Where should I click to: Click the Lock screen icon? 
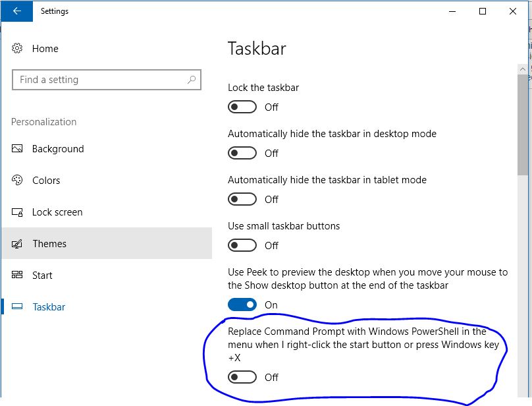pos(17,212)
